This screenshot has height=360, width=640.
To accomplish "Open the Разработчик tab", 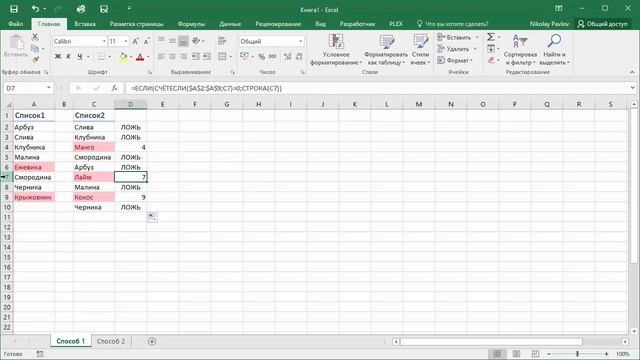I will tap(357, 24).
